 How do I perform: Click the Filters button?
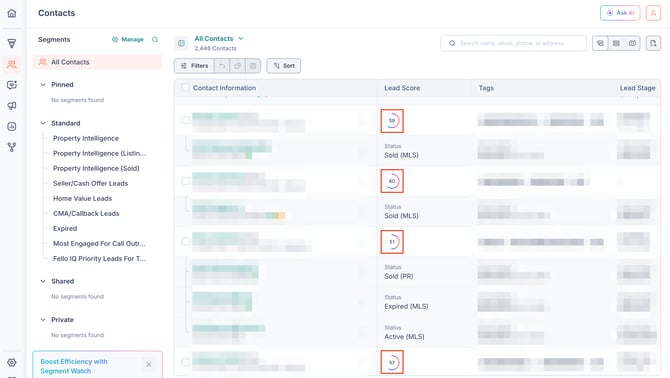coord(194,66)
